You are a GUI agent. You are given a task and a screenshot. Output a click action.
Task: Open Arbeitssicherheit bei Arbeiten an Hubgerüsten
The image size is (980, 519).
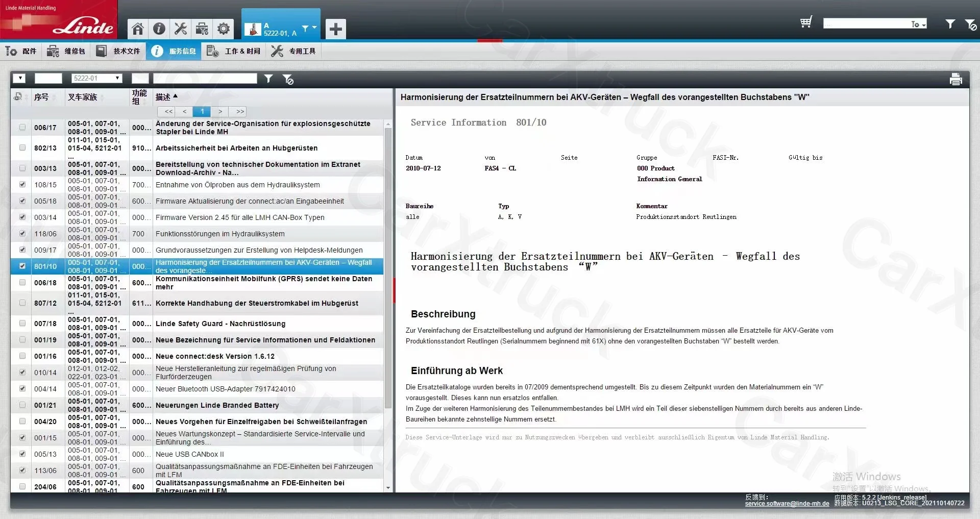pos(236,148)
